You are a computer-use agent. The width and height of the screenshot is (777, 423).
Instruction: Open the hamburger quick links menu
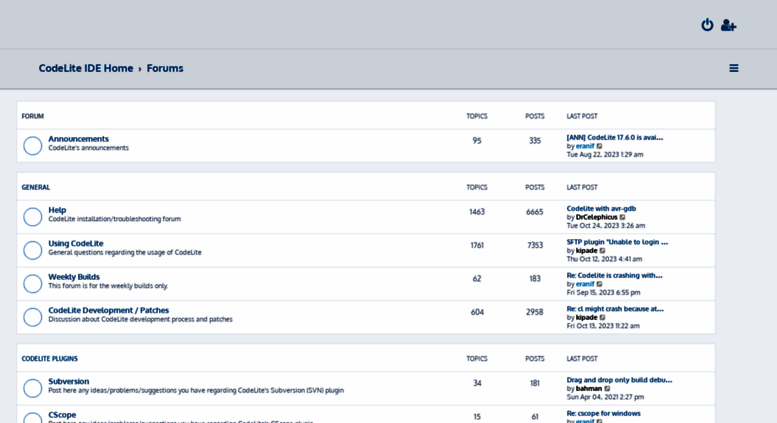[x=734, y=68]
